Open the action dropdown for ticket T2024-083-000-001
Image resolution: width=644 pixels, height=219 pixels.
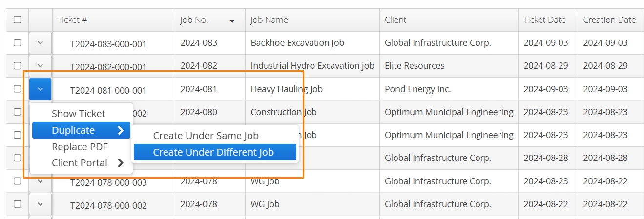[41, 43]
